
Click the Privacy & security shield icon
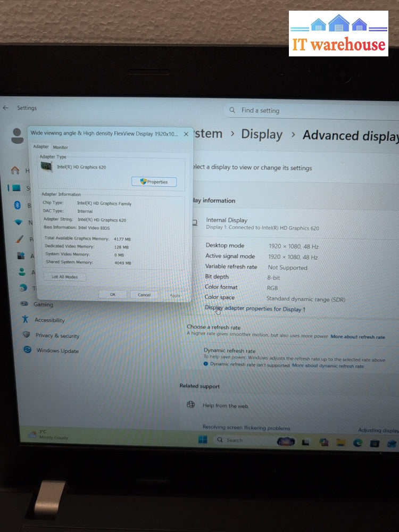pos(27,335)
